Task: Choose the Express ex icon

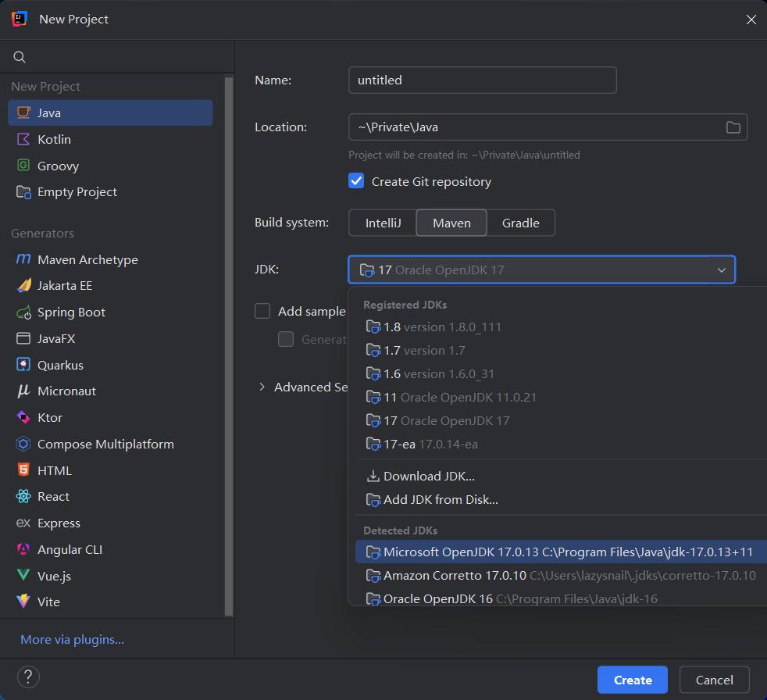Action: tap(23, 523)
